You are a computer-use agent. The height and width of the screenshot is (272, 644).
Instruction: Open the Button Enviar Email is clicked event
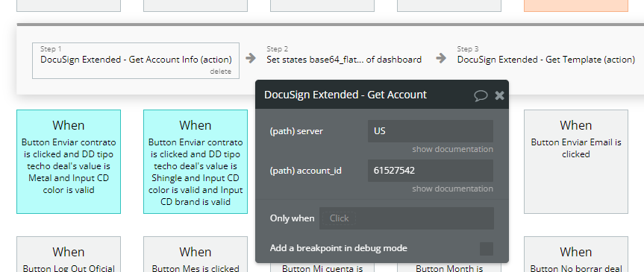point(576,162)
